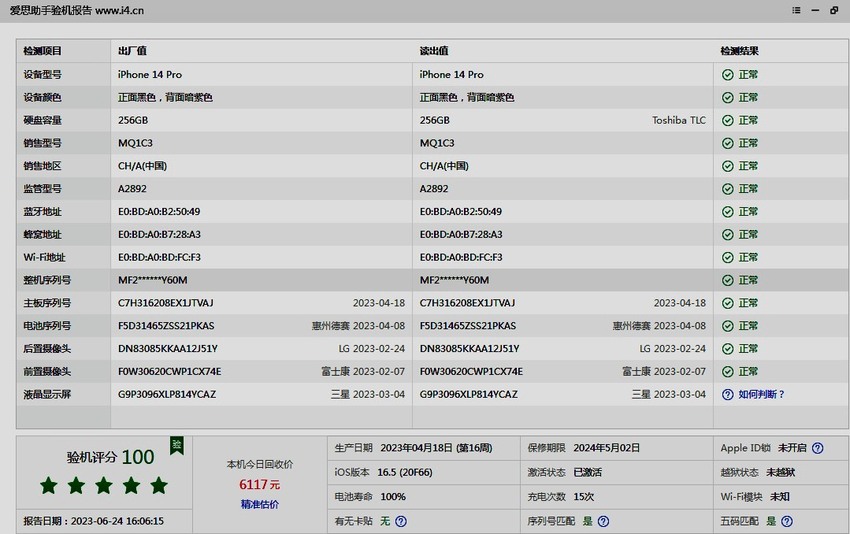Click the check icon in 蓝牙地址 row
Viewport: 850px width, 534px height.
coord(727,212)
